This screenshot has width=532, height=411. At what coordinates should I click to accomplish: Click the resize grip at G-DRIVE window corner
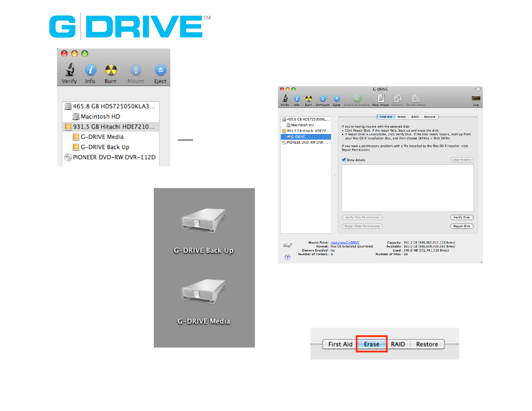(x=481, y=262)
